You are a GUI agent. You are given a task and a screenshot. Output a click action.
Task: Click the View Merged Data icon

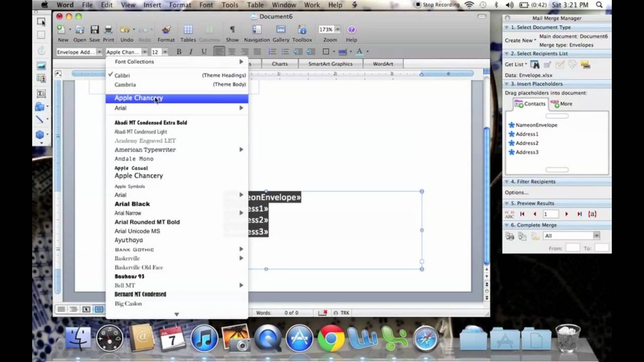point(510,214)
